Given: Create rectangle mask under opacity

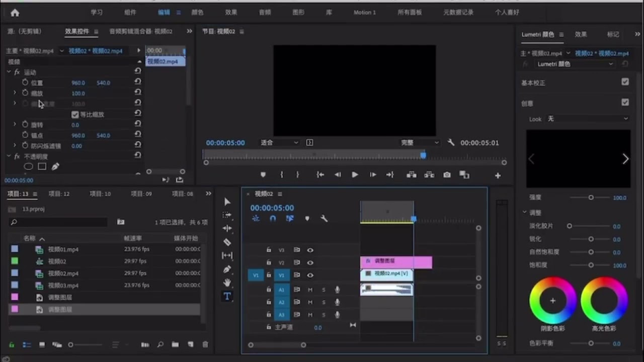Looking at the screenshot, I should 42,166.
